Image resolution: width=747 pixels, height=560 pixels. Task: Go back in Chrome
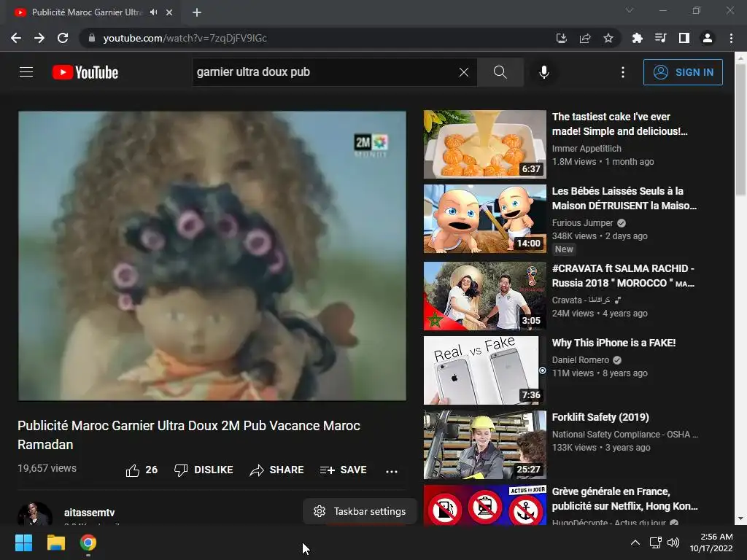point(16,38)
